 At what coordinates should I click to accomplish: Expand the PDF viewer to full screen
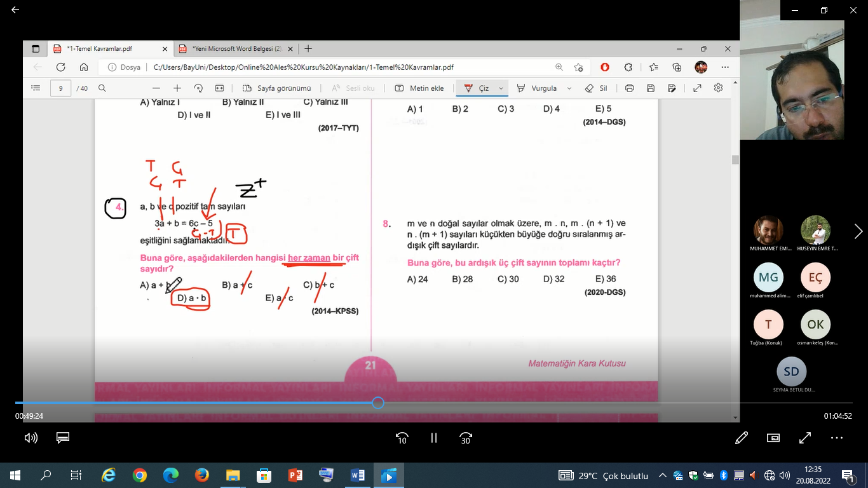[697, 88]
